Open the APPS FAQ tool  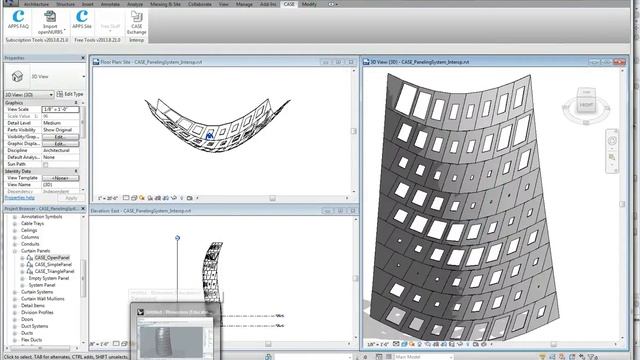[18, 20]
